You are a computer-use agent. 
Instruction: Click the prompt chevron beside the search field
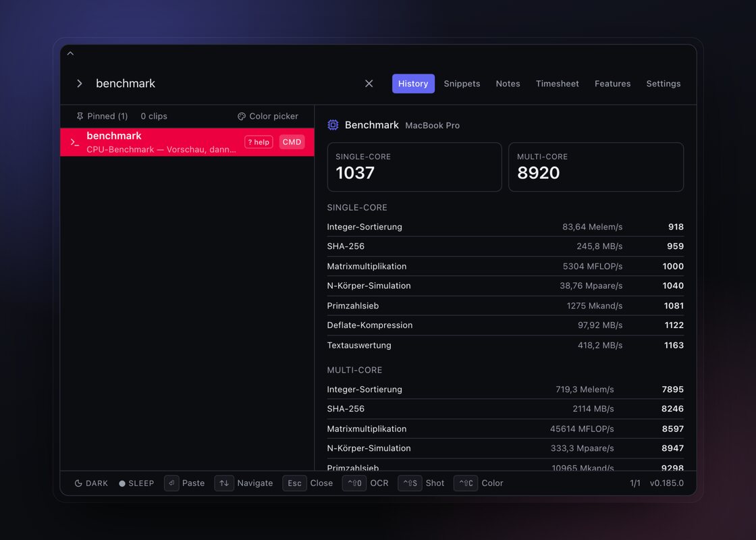pos(80,84)
